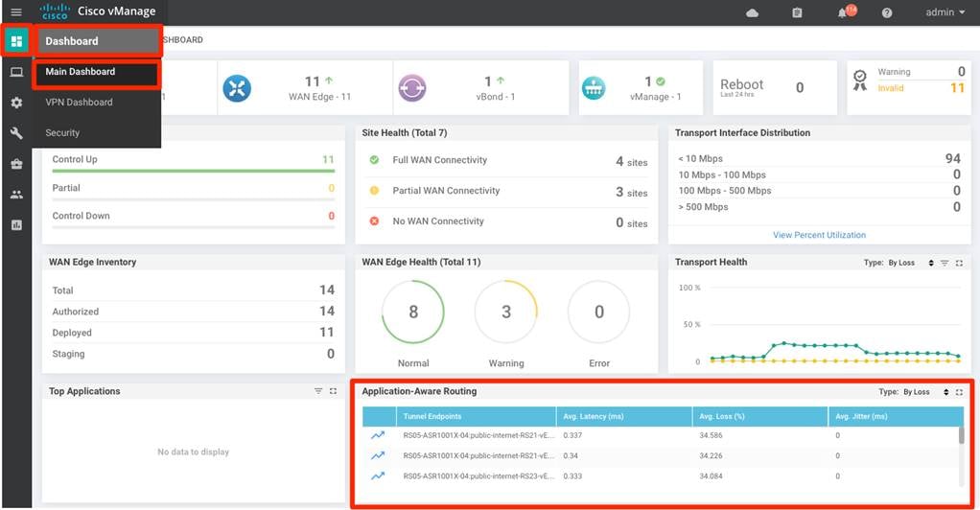Open the Transport Health type By Loss dropdown
This screenshot has height=510, width=980.
(x=911, y=263)
